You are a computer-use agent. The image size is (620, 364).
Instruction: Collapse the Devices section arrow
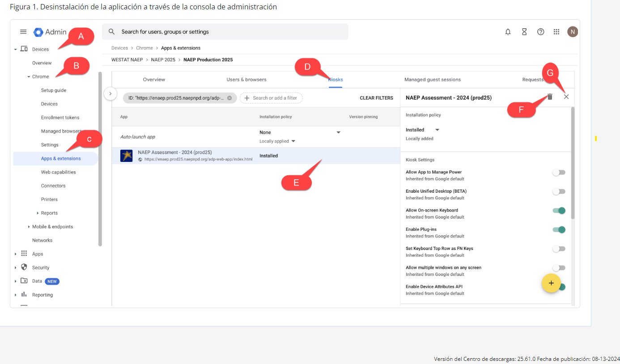[16, 50]
